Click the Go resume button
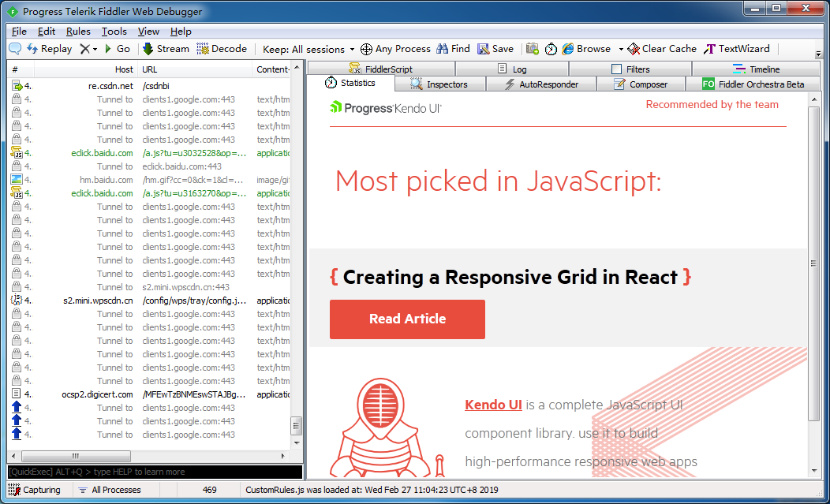Viewport: 830px width, 504px height. [117, 49]
